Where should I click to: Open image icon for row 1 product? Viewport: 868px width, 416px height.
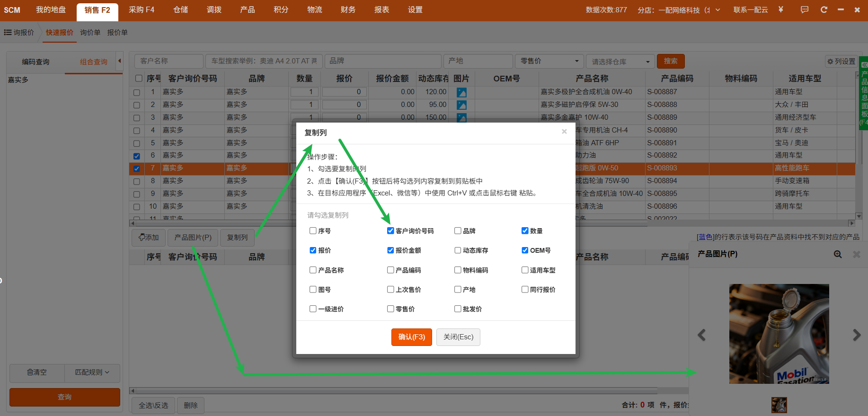(461, 92)
